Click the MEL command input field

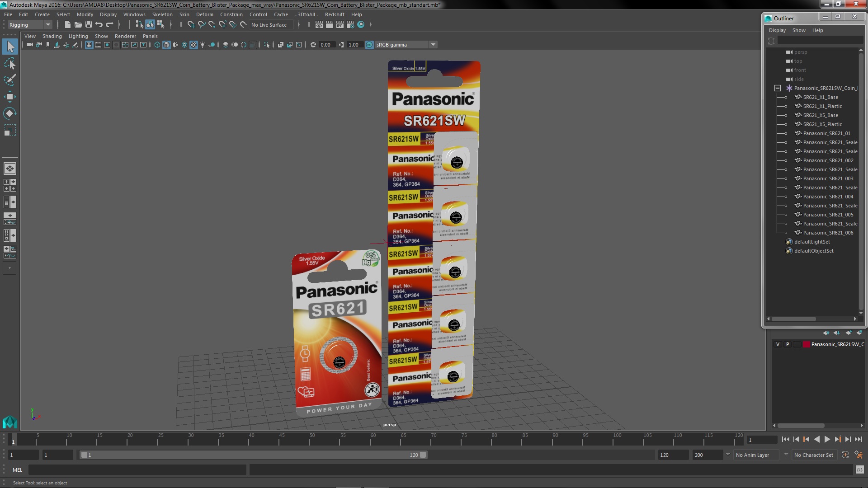point(137,470)
